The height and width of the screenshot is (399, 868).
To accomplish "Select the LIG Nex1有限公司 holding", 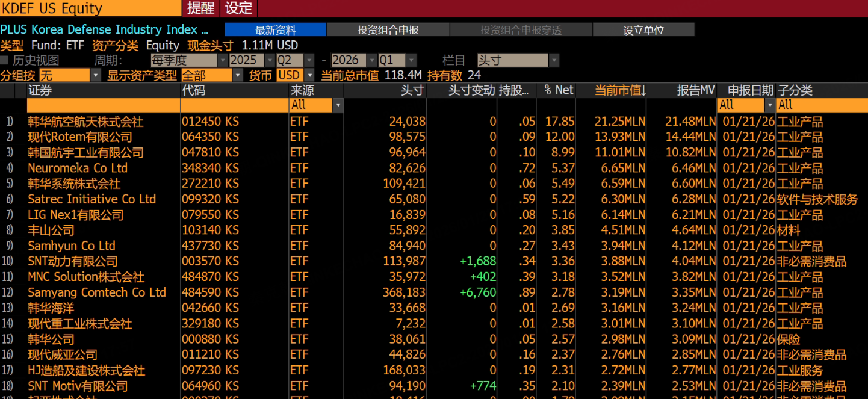I will (x=75, y=215).
